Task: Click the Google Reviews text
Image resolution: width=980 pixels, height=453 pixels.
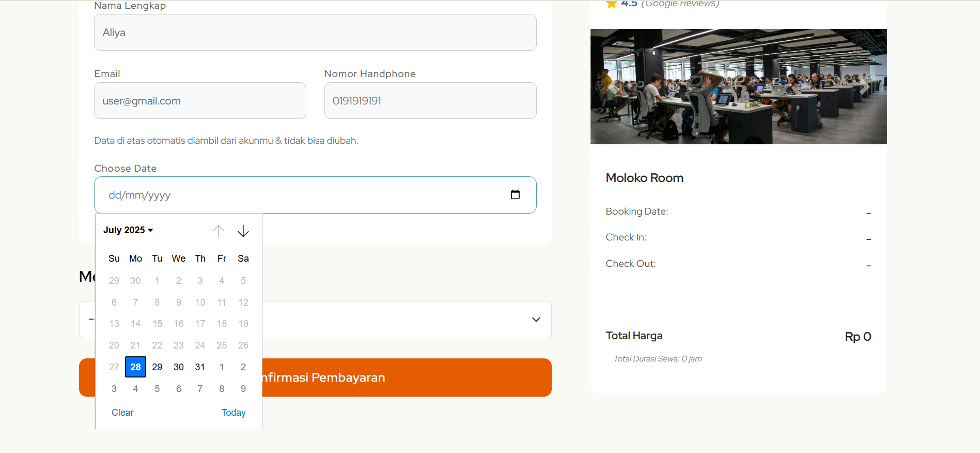Action: tap(680, 4)
